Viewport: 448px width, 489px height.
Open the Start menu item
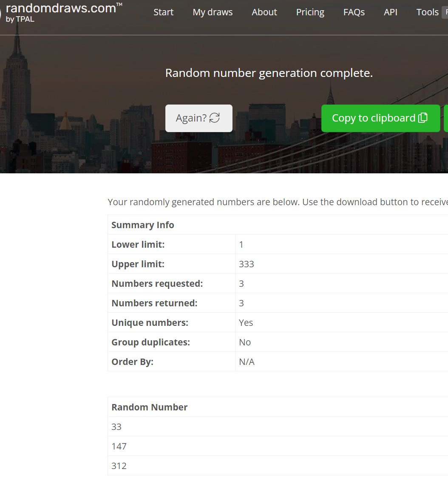(163, 12)
